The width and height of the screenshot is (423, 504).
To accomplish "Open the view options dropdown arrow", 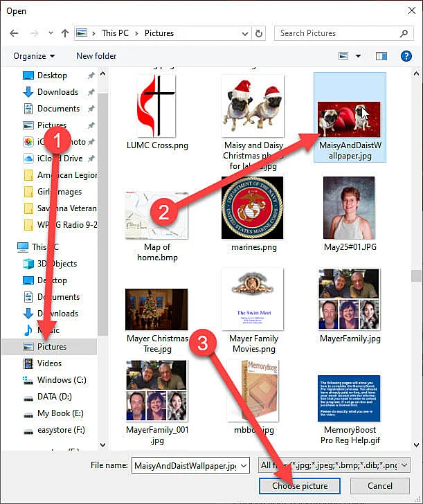I will [x=358, y=56].
